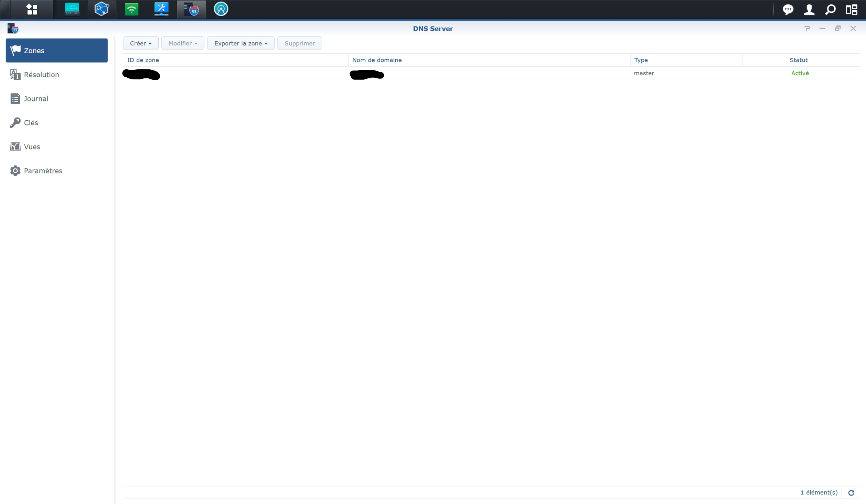Expand the Créer dropdown

click(x=140, y=43)
